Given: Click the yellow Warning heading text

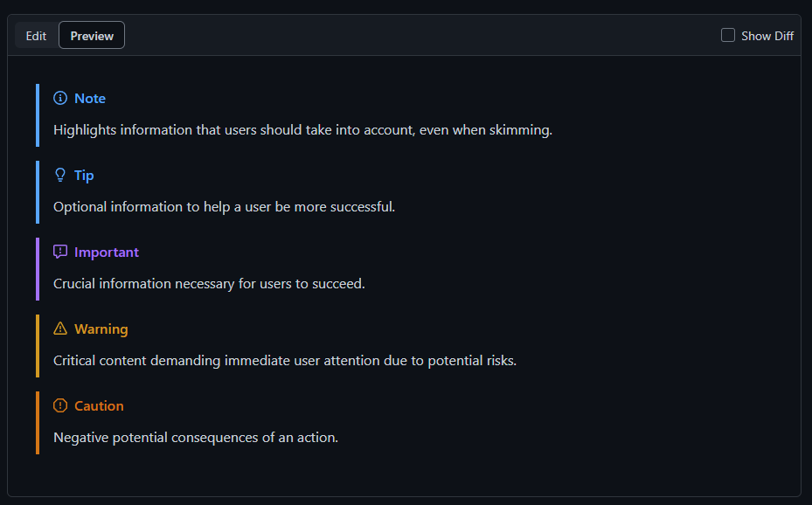Looking at the screenshot, I should [101, 329].
